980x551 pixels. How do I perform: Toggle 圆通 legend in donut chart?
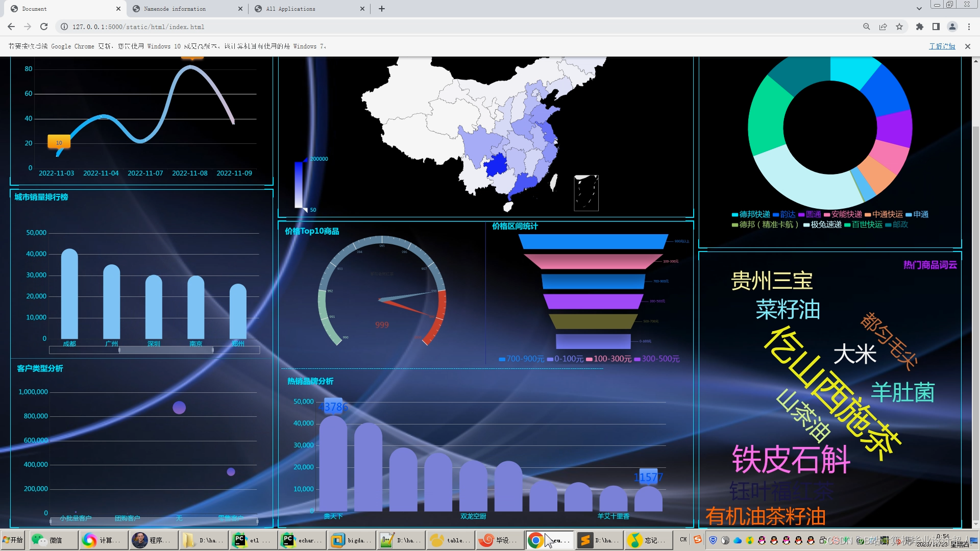click(810, 214)
